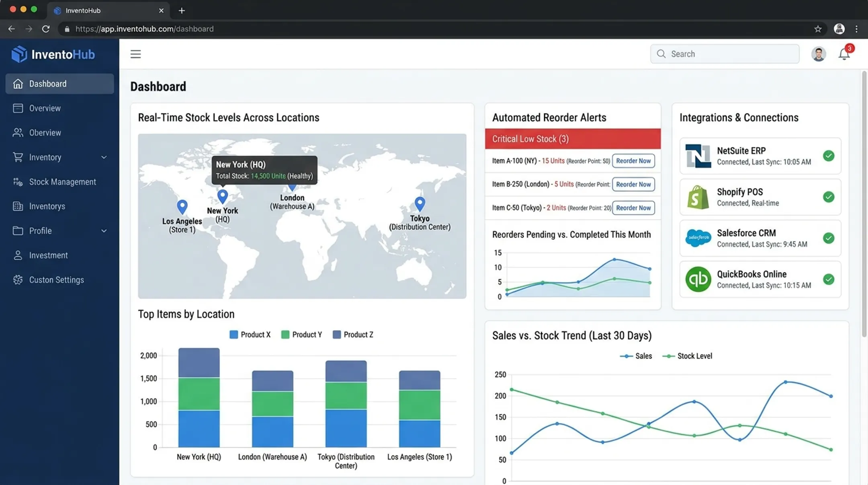The height and width of the screenshot is (485, 868).
Task: Select the InventoHub browser tab
Action: pyautogui.click(x=108, y=10)
